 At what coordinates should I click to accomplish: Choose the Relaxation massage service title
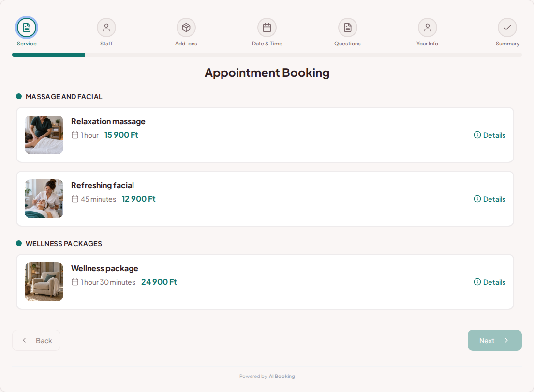coord(108,121)
